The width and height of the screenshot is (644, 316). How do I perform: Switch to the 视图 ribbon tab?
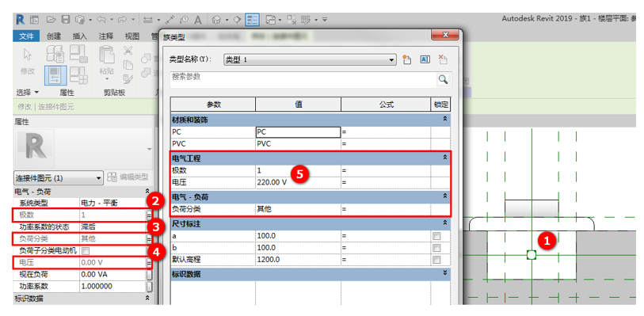[132, 36]
